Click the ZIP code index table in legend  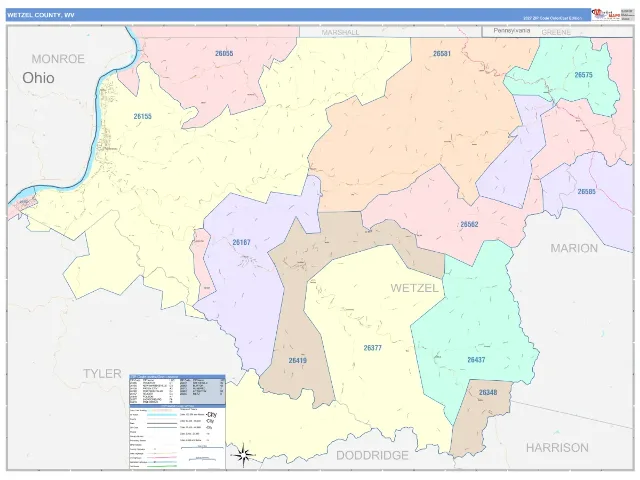pos(177,391)
